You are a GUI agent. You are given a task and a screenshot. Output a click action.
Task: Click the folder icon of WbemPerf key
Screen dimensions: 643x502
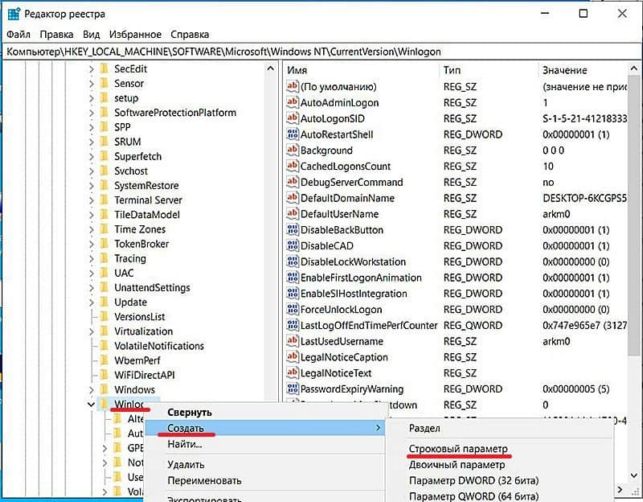coord(104,360)
